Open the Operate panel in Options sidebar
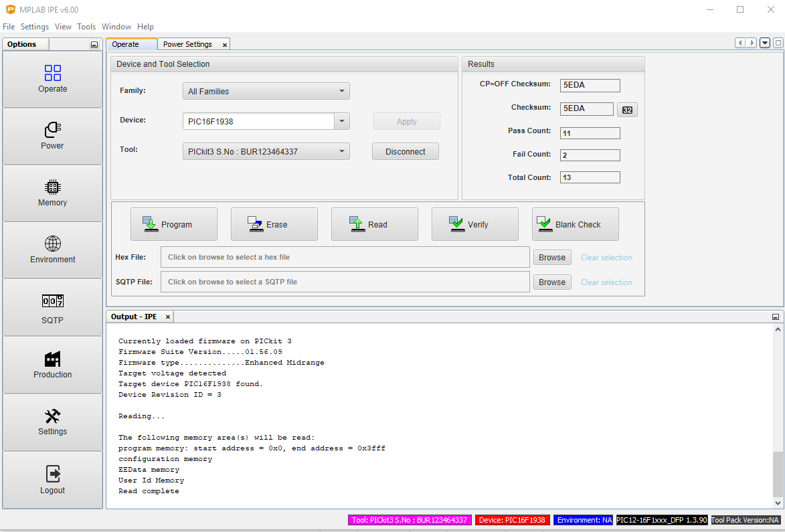Screen dimensions: 785x532 [53, 79]
